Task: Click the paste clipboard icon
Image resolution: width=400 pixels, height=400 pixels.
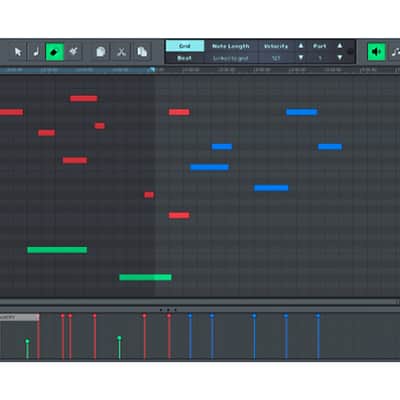Action: pyautogui.click(x=100, y=52)
